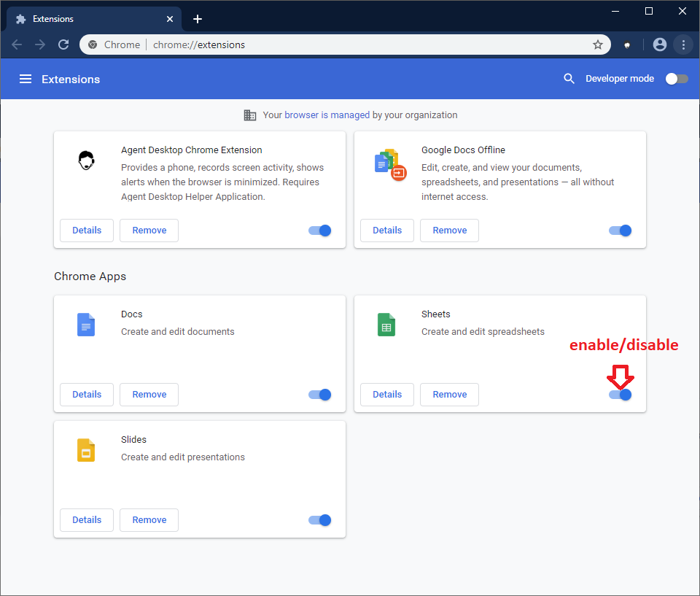Open the Chrome three-dot menu

point(683,44)
